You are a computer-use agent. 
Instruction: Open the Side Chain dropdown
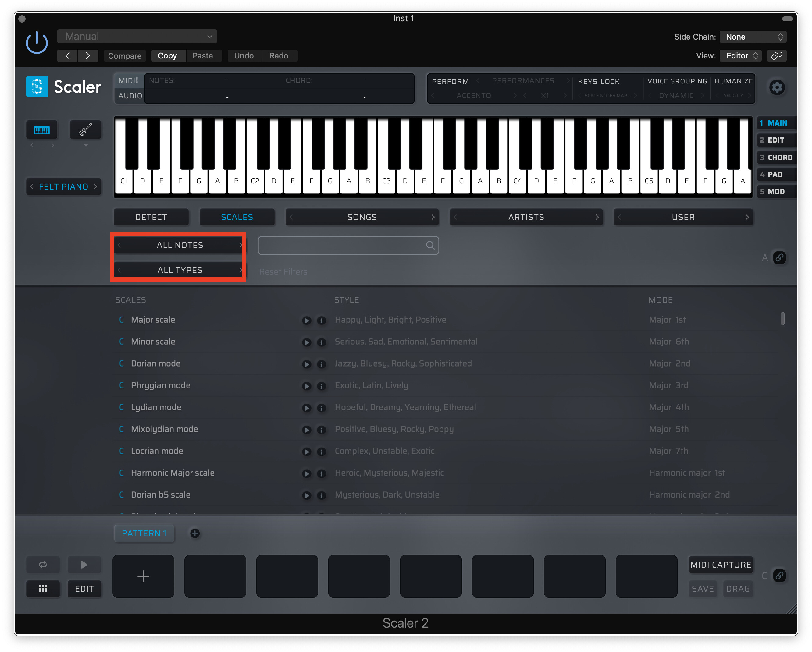753,37
